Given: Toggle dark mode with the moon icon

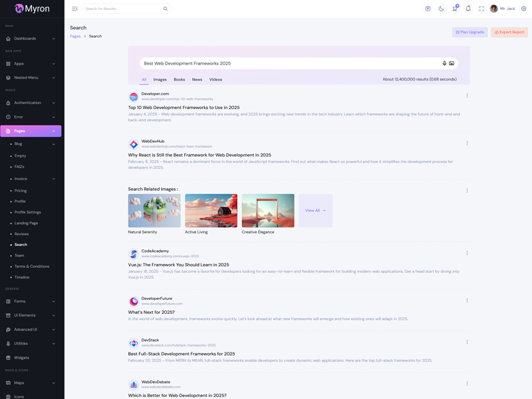Looking at the screenshot, I should coord(441,9).
